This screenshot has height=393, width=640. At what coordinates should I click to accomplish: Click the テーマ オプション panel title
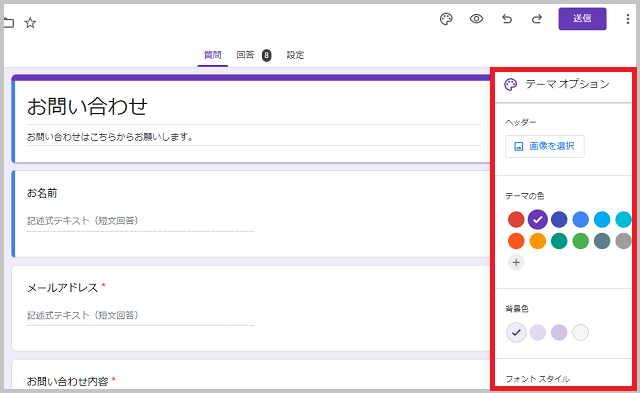coord(567,84)
